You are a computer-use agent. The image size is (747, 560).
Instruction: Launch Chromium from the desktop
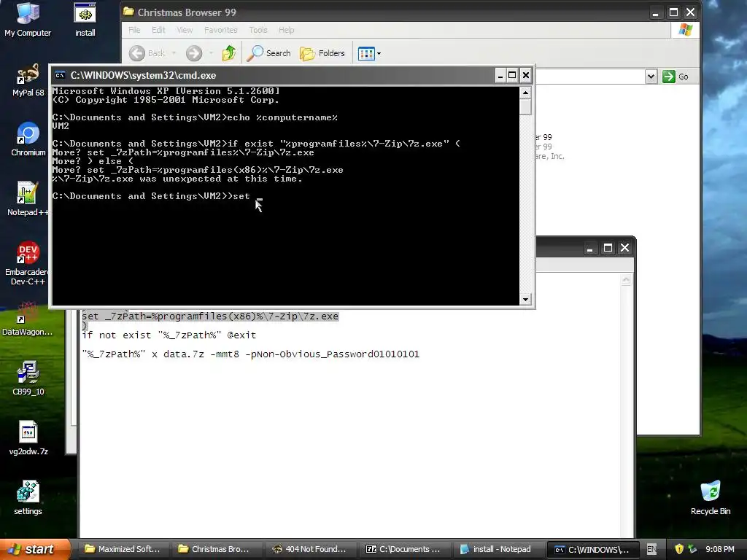click(x=28, y=139)
